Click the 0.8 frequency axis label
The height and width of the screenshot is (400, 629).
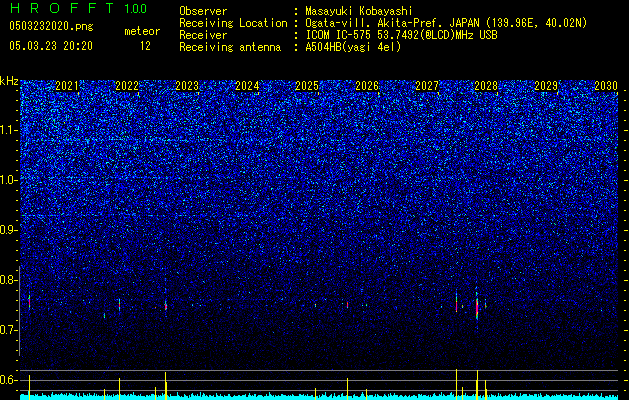pyautogui.click(x=9, y=280)
